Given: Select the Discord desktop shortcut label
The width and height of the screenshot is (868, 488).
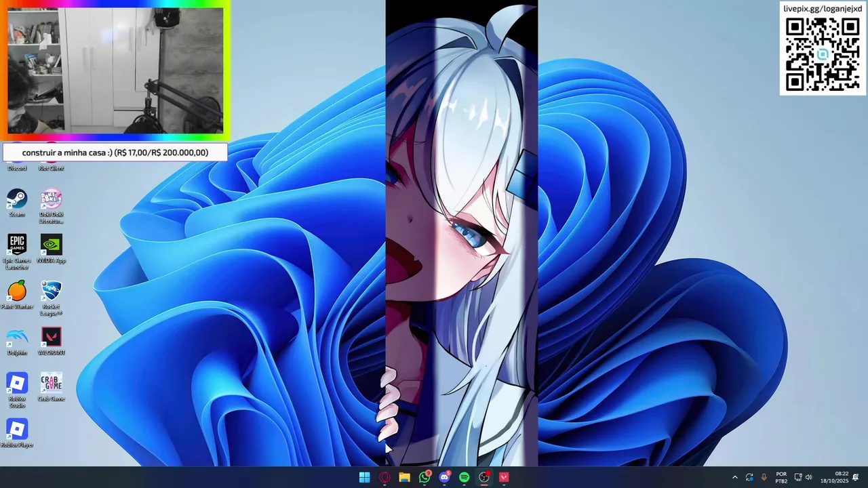Looking at the screenshot, I should click(17, 168).
